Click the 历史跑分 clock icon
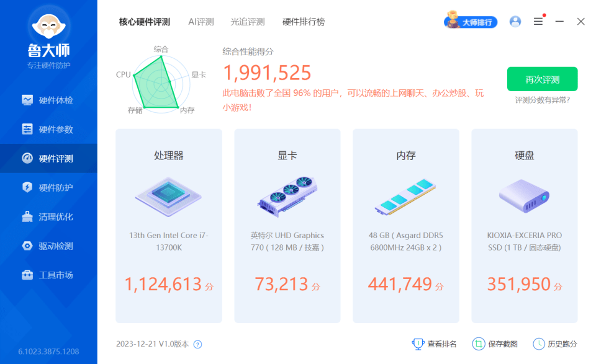 [x=539, y=344]
